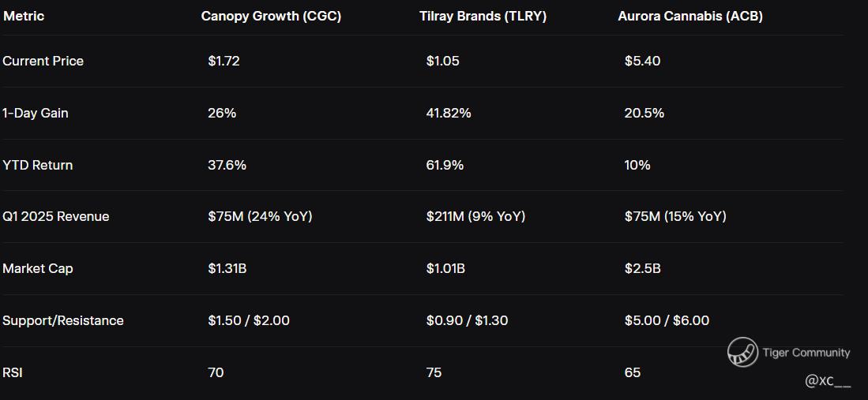Image resolution: width=868 pixels, height=400 pixels.
Task: Click the 1-Day Gain row label
Action: click(x=36, y=113)
